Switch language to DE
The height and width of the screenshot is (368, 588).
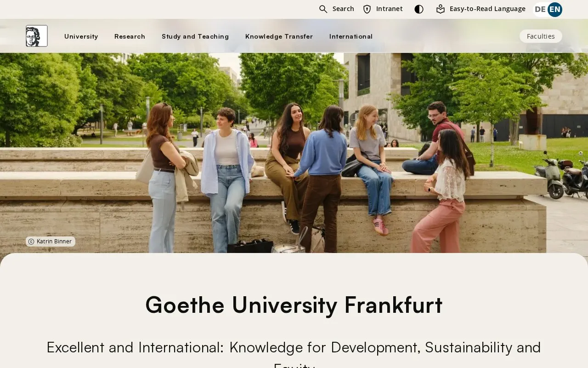coord(540,9)
